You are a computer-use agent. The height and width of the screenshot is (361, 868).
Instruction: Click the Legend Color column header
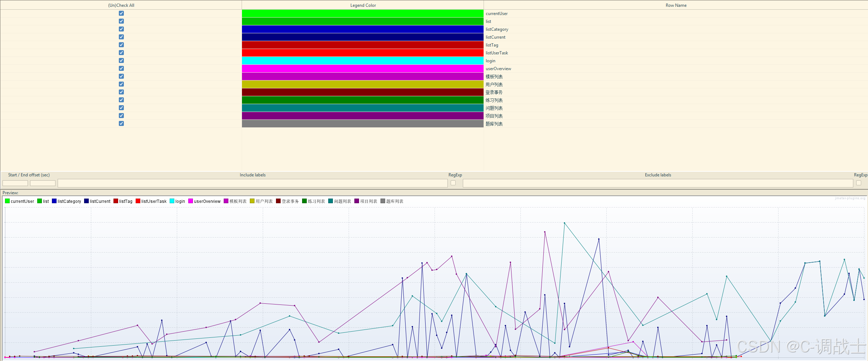tap(363, 5)
